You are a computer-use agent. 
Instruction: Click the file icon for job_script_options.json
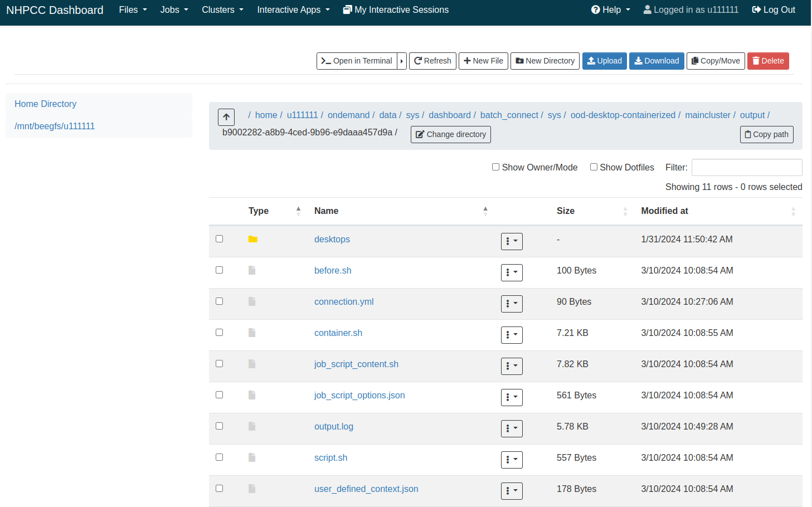click(252, 395)
